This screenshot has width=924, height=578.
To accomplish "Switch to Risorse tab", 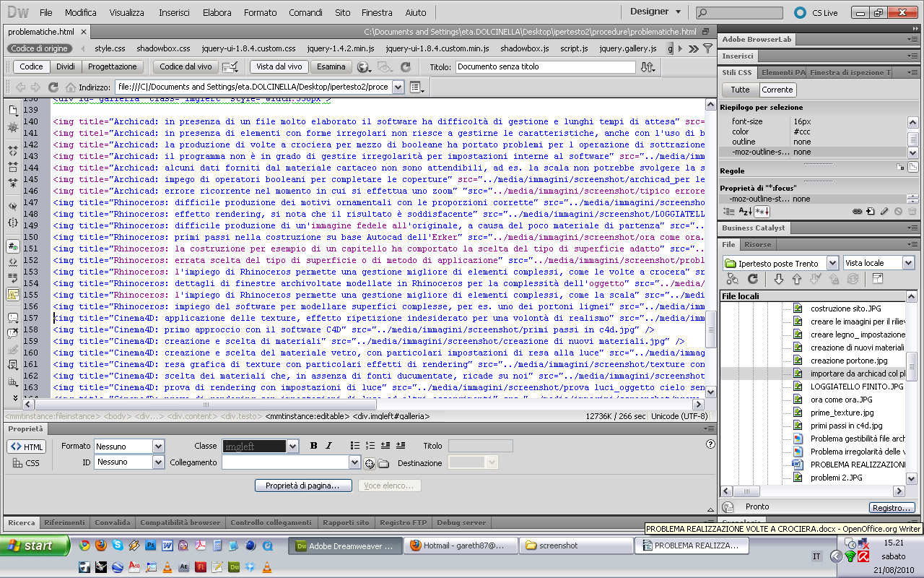I will pyautogui.click(x=758, y=245).
